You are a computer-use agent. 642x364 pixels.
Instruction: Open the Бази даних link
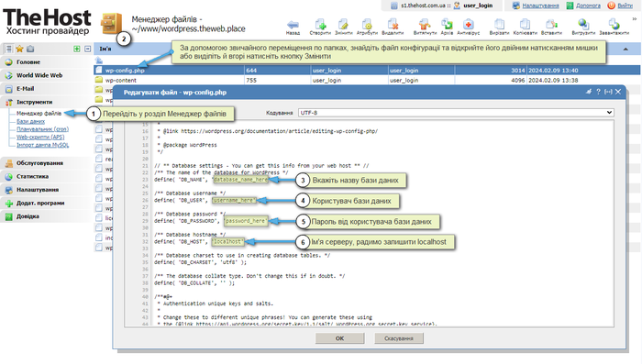(x=30, y=121)
